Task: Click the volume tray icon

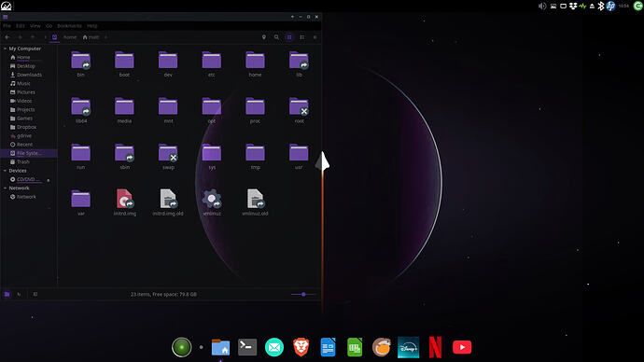Action: pos(542,7)
